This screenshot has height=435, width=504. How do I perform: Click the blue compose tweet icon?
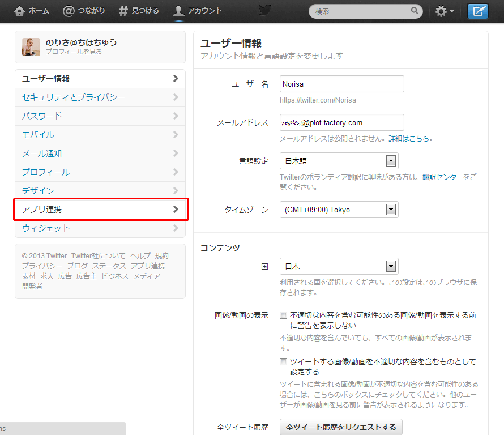click(477, 11)
